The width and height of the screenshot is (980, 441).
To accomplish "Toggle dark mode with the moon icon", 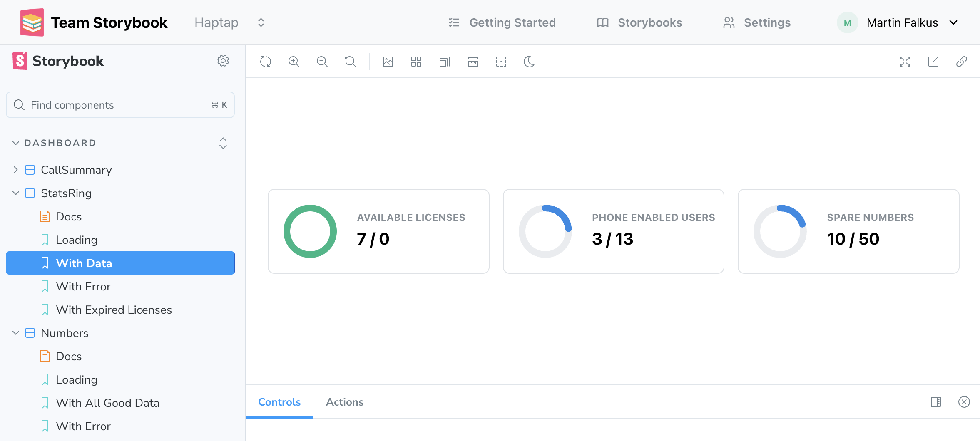I will (529, 62).
